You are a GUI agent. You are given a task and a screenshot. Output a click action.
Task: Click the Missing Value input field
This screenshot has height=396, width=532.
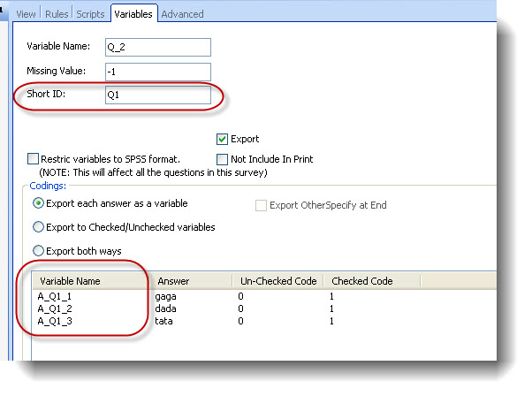(158, 72)
